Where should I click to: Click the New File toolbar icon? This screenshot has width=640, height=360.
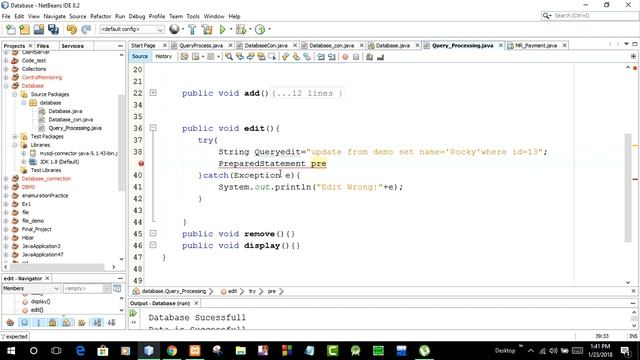(11, 29)
